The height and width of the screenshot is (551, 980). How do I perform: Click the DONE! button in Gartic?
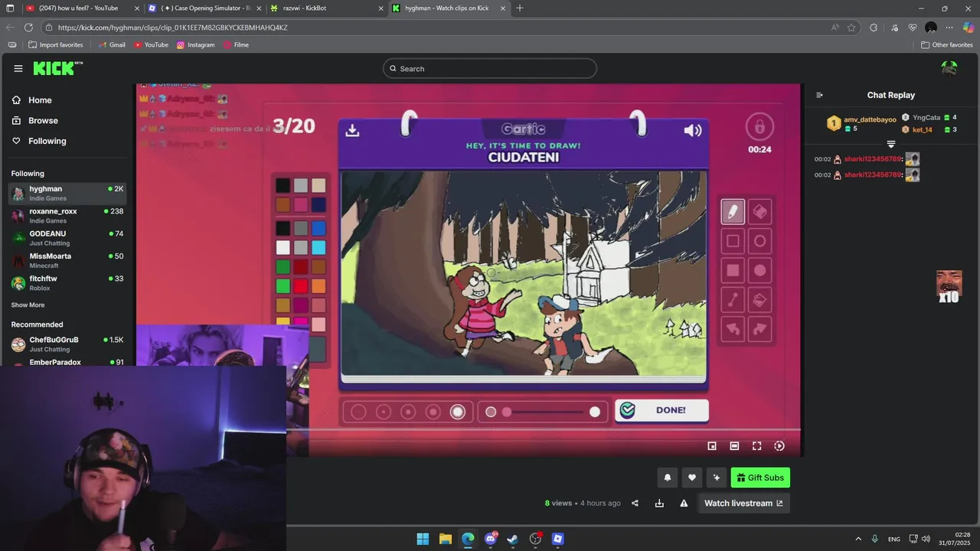pyautogui.click(x=661, y=410)
